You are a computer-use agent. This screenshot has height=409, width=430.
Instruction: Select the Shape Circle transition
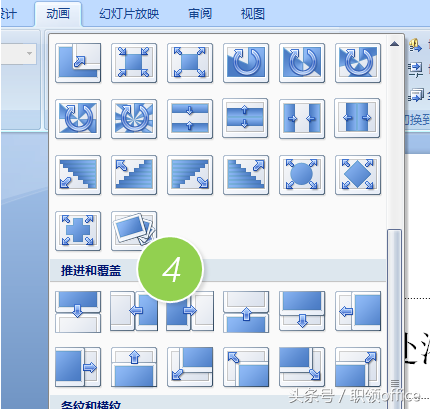point(302,175)
